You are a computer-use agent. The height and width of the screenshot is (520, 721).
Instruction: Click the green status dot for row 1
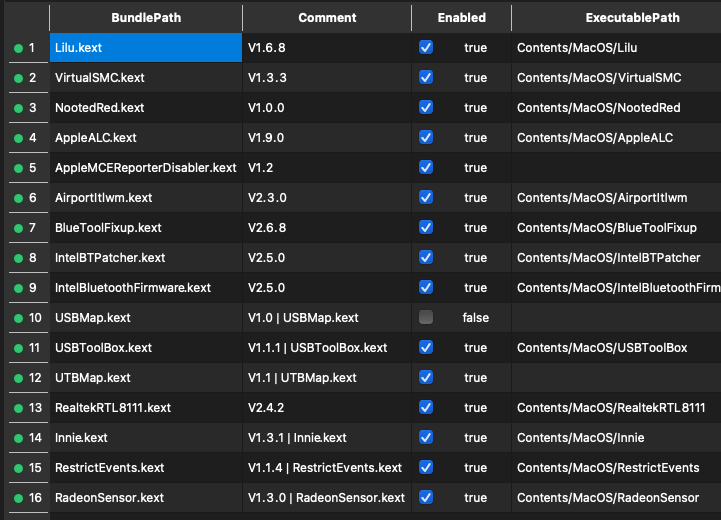pos(18,48)
